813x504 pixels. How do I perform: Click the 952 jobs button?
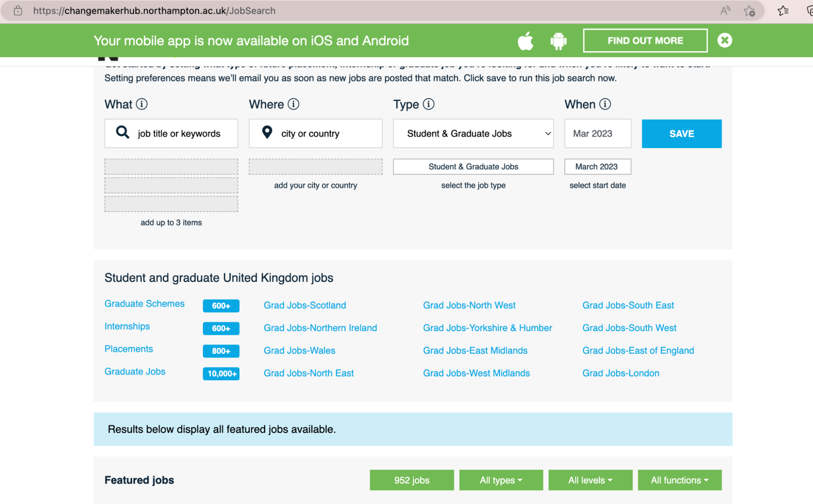pyautogui.click(x=412, y=480)
